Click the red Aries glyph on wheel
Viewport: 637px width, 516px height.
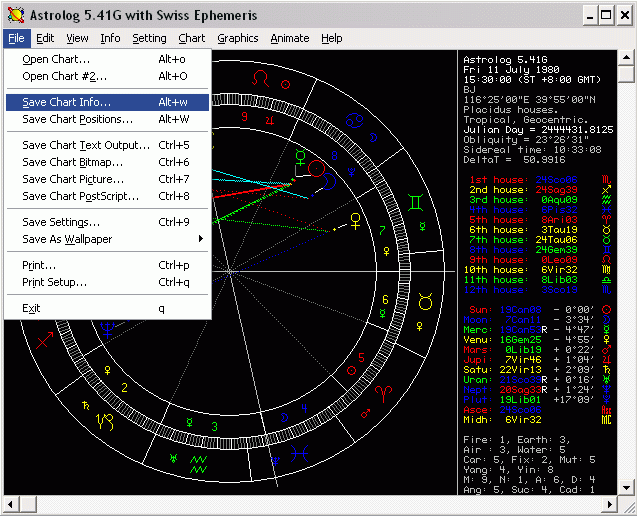point(383,394)
